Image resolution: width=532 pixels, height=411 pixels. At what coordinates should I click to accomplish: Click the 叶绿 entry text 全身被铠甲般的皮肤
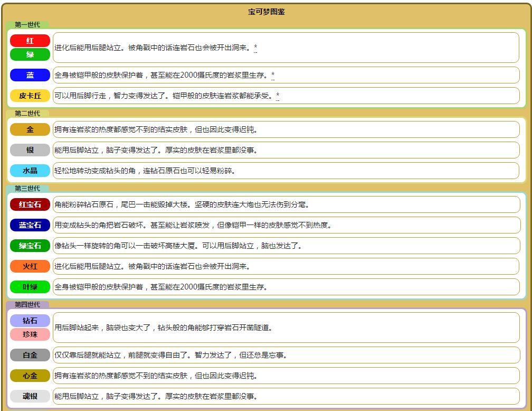point(161,287)
